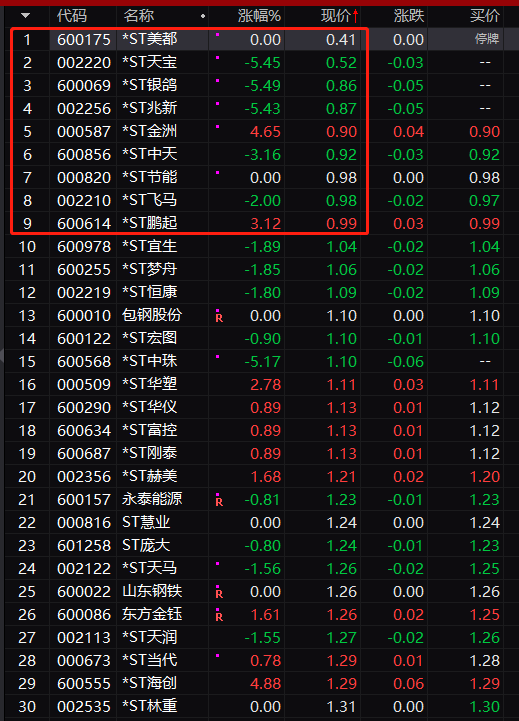Select stock name *ST当代
519x721 pixels.
pos(149,660)
